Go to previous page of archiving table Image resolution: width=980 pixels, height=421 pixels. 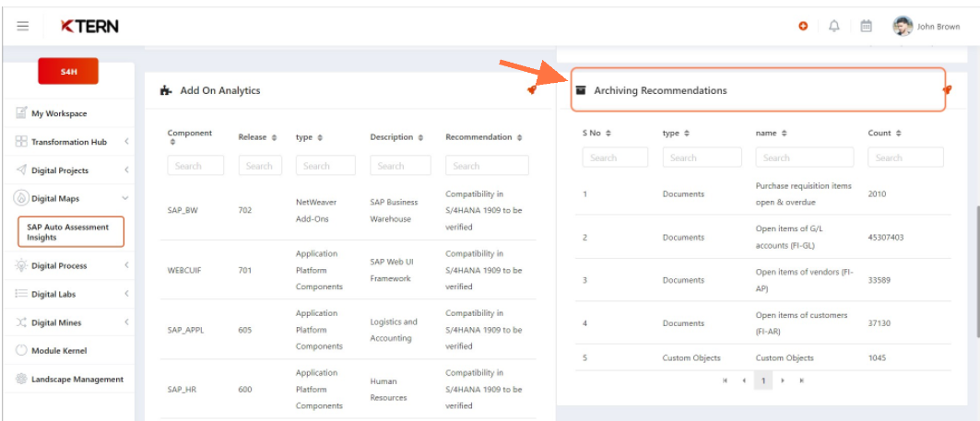[x=744, y=380]
